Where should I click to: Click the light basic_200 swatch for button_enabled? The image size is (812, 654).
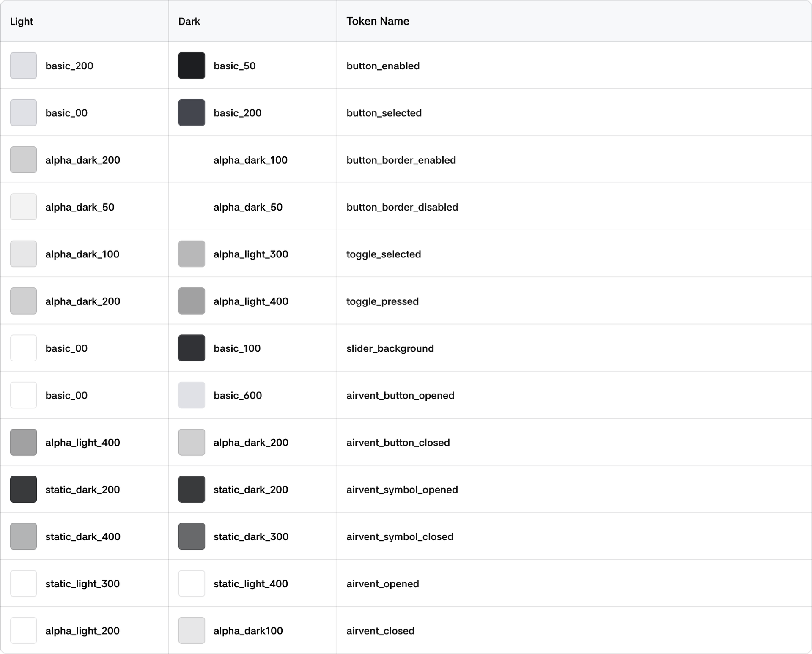[23, 66]
